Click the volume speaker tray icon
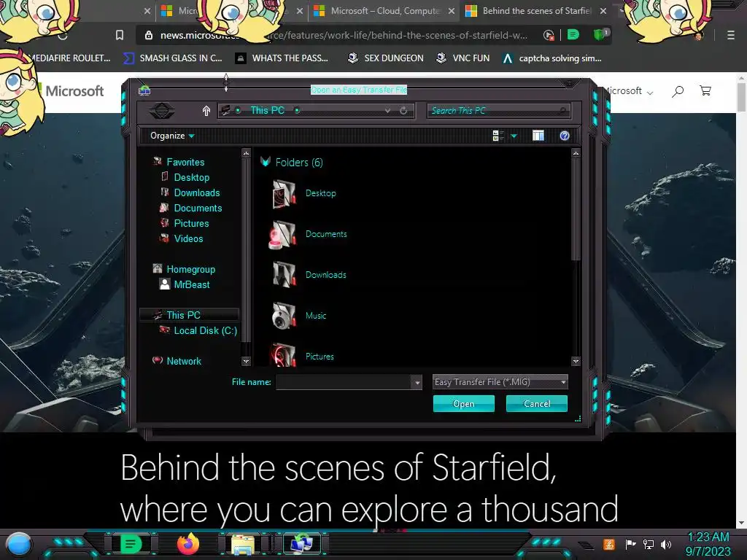The width and height of the screenshot is (747, 560). (x=666, y=544)
